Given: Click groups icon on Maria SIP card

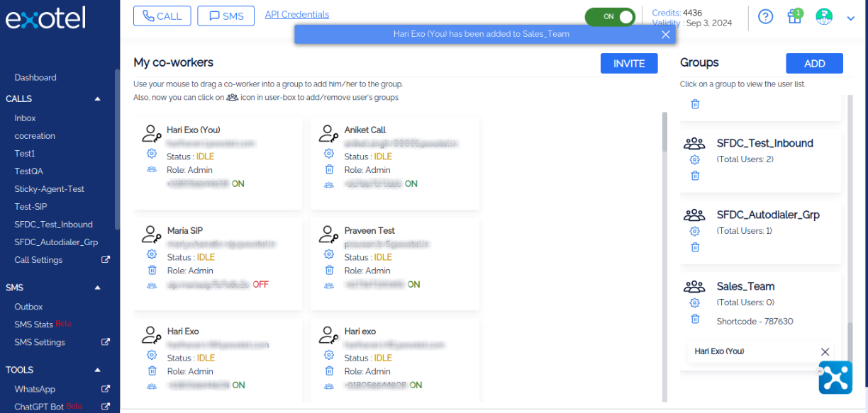Looking at the screenshot, I should click(151, 285).
